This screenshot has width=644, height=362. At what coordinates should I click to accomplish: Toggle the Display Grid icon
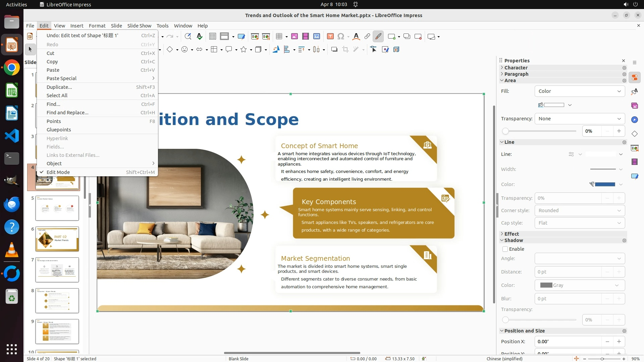coord(212,37)
